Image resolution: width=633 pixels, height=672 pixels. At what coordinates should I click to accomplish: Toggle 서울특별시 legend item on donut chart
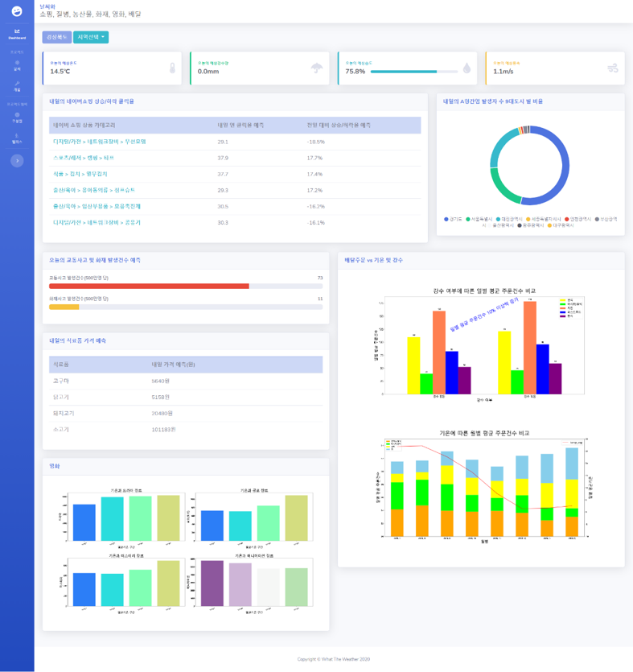coord(479,219)
